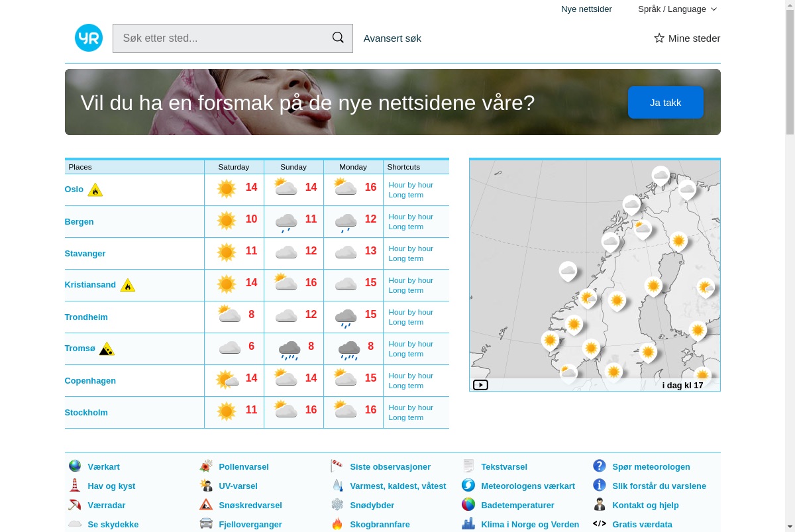Click the Gratis værdata code icon
This screenshot has width=795, height=532.
pyautogui.click(x=600, y=523)
